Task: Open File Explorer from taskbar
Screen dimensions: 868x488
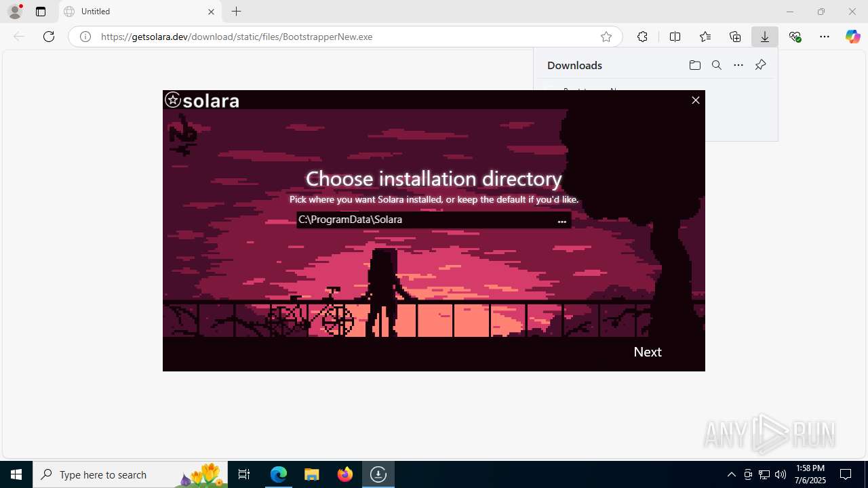Action: tap(312, 474)
